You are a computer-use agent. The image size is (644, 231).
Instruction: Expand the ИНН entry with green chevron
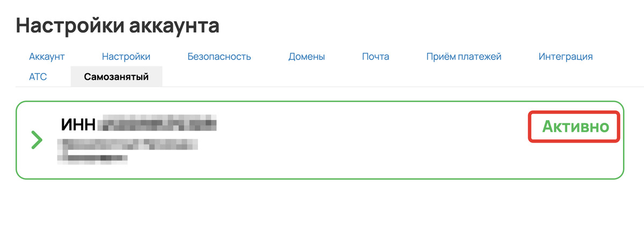pyautogui.click(x=36, y=140)
